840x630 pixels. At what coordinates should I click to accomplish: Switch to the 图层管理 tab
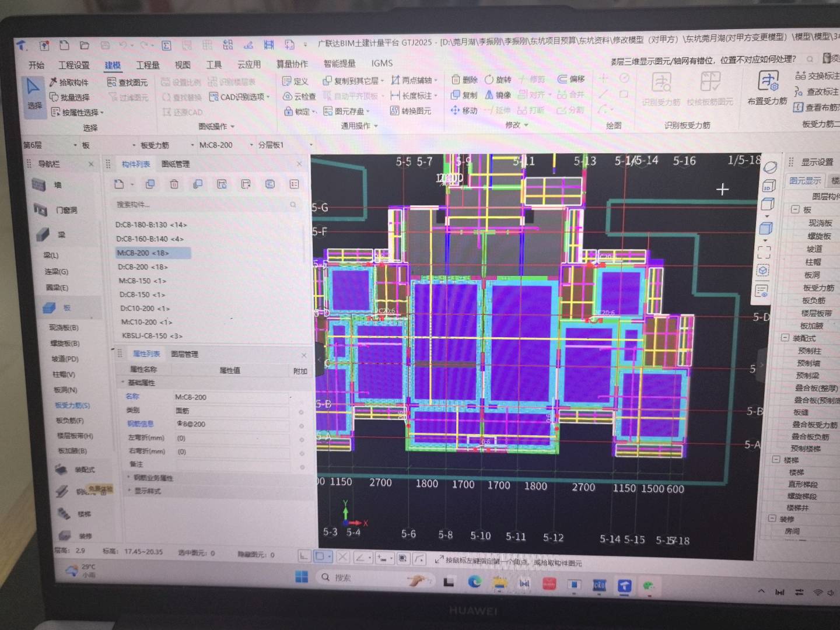pyautogui.click(x=184, y=354)
